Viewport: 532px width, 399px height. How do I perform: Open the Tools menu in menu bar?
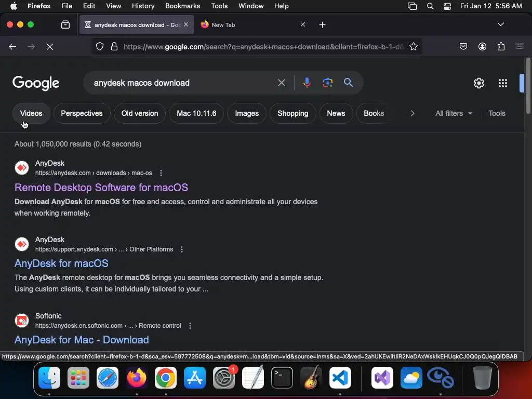click(219, 6)
